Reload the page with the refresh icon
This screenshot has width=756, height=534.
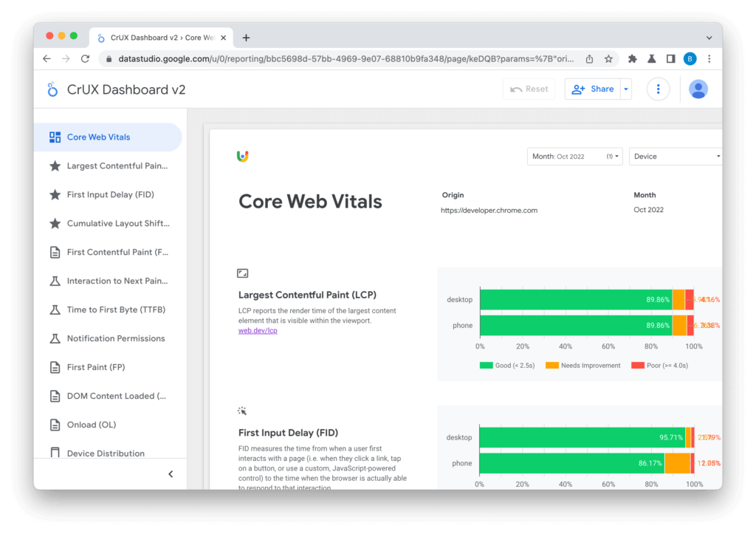[x=85, y=59]
